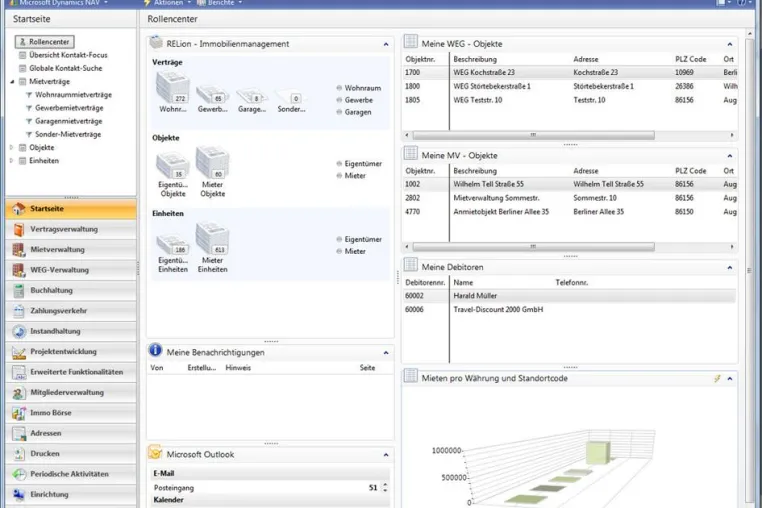Image resolution: width=762 pixels, height=508 pixels.
Task: Switch to the Startseite navigation tab
Action: (x=71, y=209)
